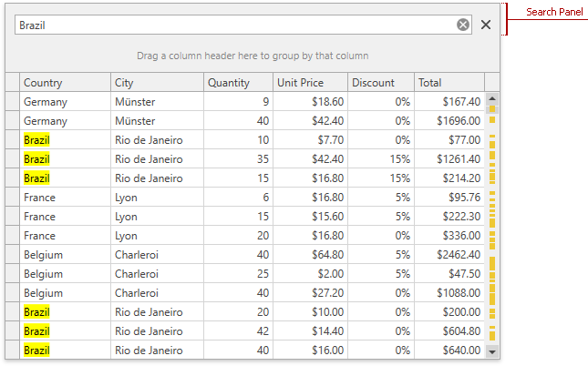Screen dimensions: 588x366
Task: Click the $2462.40 total cell
Action: click(x=449, y=255)
